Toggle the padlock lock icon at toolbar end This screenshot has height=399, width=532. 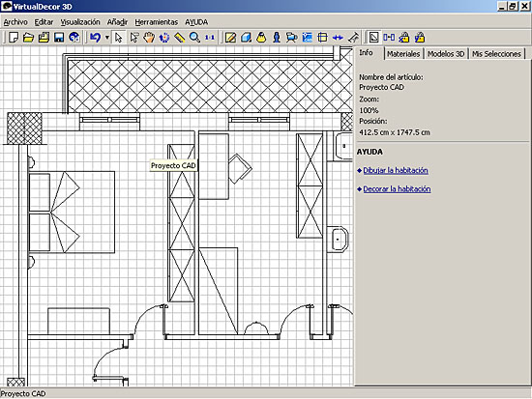point(420,38)
